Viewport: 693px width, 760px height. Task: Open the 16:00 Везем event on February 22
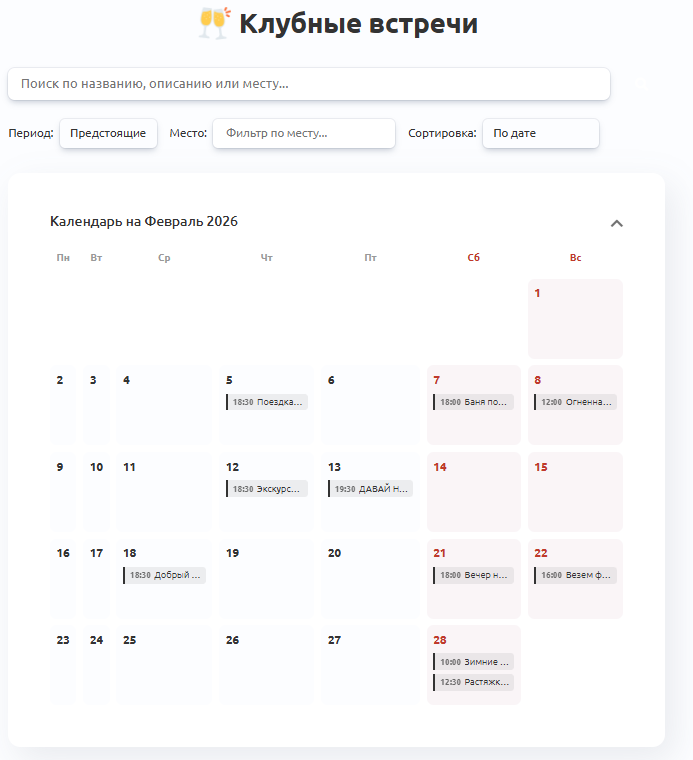point(575,576)
